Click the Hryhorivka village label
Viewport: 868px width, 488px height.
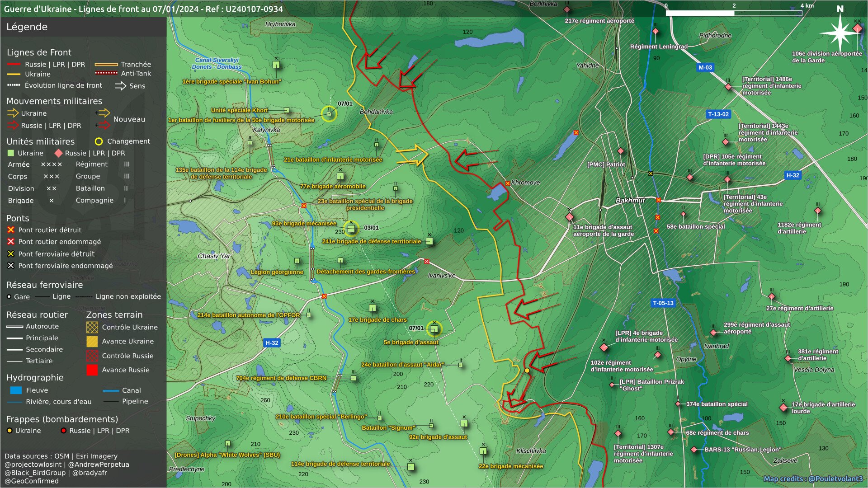[x=280, y=24]
